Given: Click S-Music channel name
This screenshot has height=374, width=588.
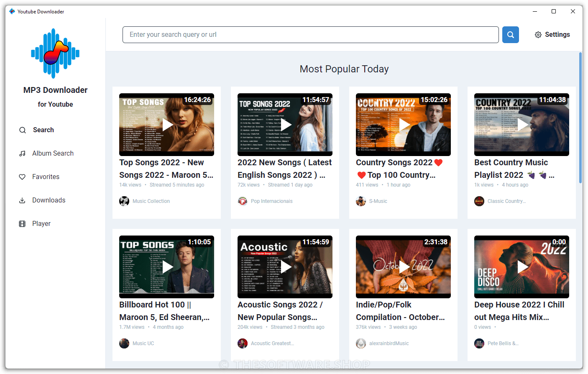Looking at the screenshot, I should tap(378, 201).
